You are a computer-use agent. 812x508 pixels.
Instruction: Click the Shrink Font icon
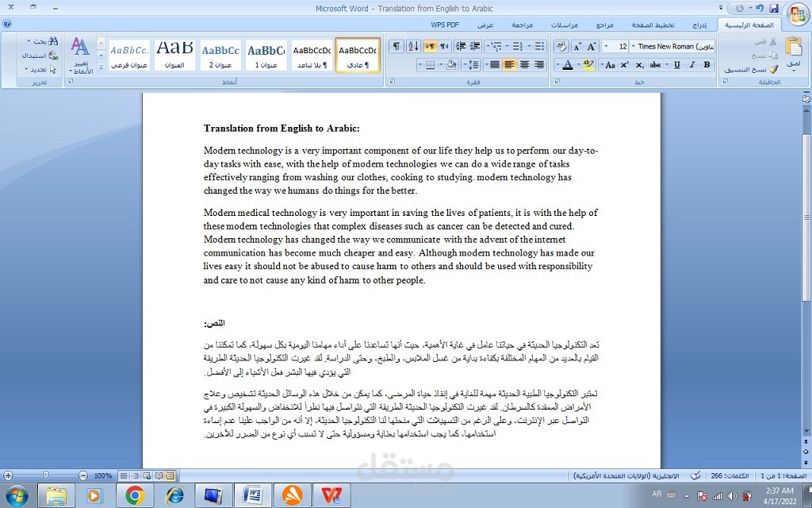(x=577, y=47)
